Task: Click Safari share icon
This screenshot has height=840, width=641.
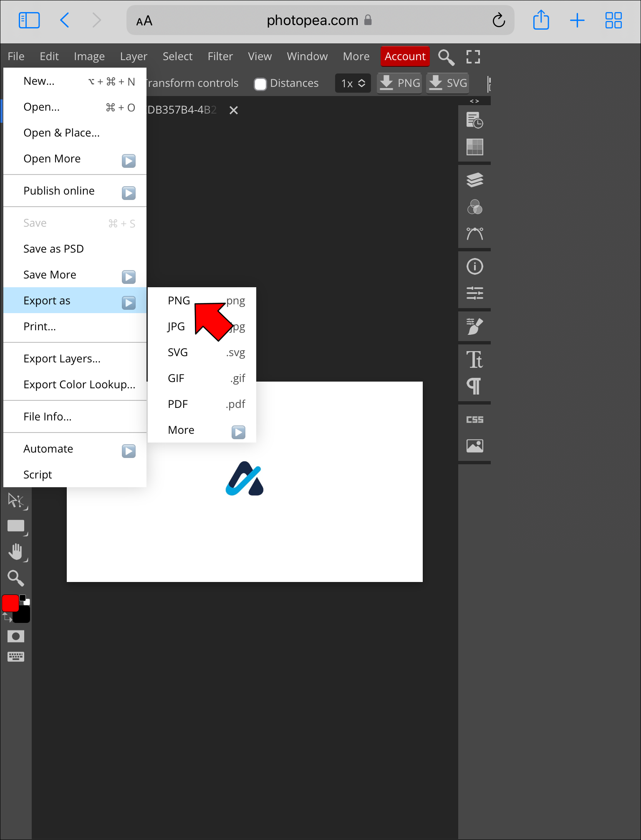Action: [541, 20]
